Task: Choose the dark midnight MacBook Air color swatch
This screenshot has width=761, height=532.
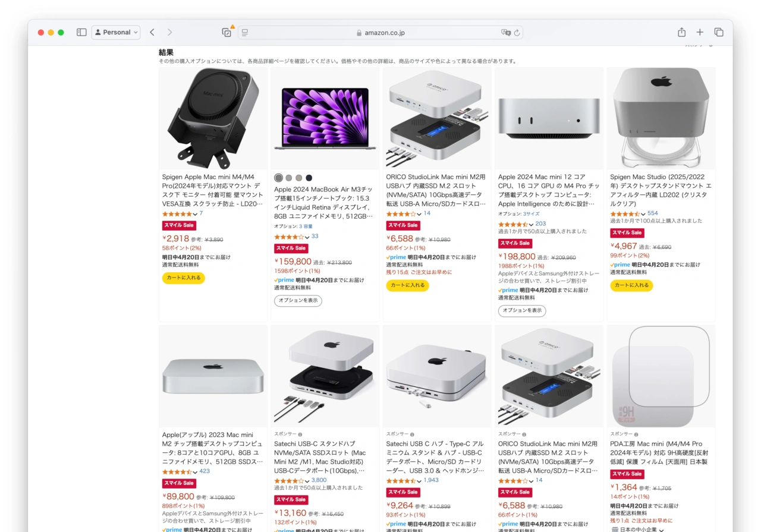Action: 309,178
